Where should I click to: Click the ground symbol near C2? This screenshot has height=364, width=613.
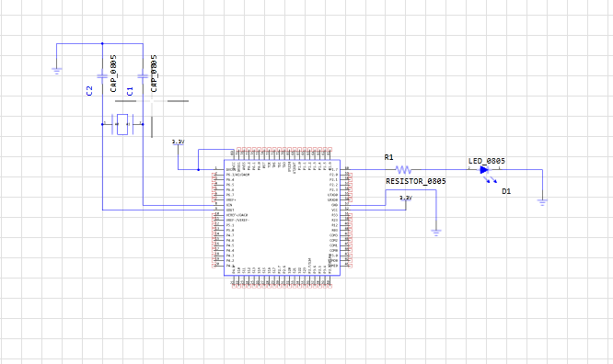(57, 71)
